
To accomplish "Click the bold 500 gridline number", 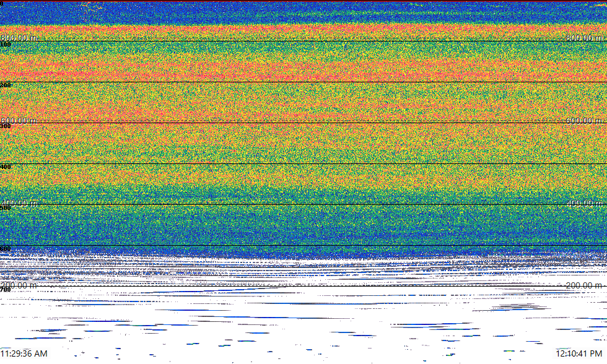I will 6,208.
